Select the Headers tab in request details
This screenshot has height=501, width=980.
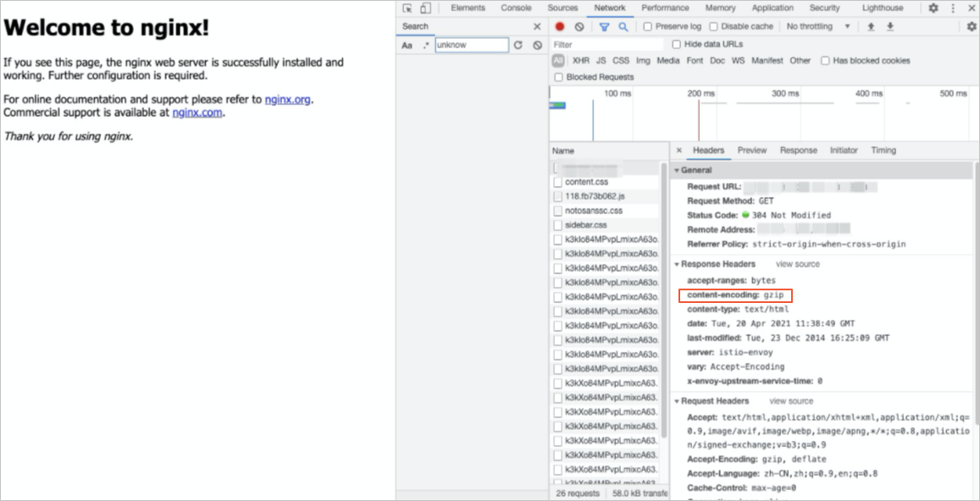(708, 151)
